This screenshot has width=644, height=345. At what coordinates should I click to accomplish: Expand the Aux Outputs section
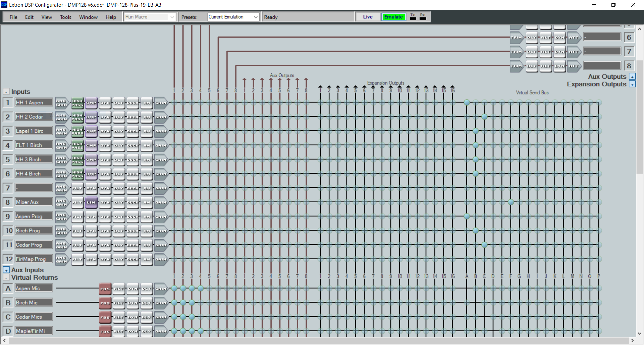[x=632, y=77]
